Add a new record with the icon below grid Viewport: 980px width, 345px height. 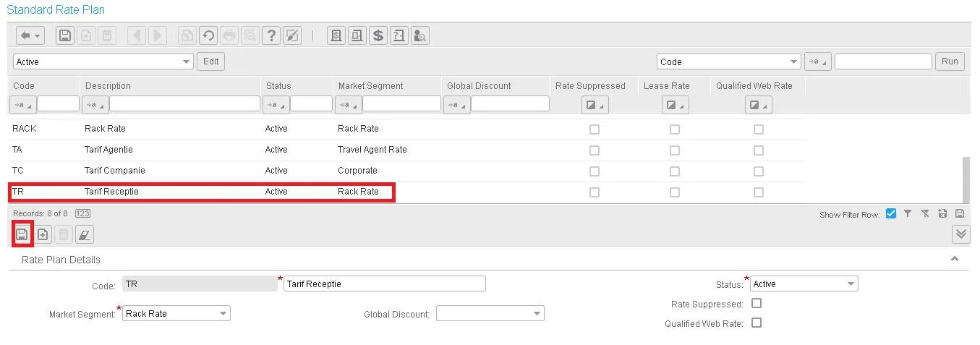[x=43, y=234]
